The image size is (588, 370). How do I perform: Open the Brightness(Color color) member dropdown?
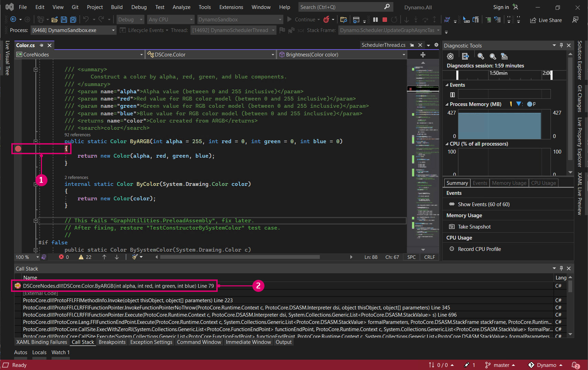click(342, 55)
